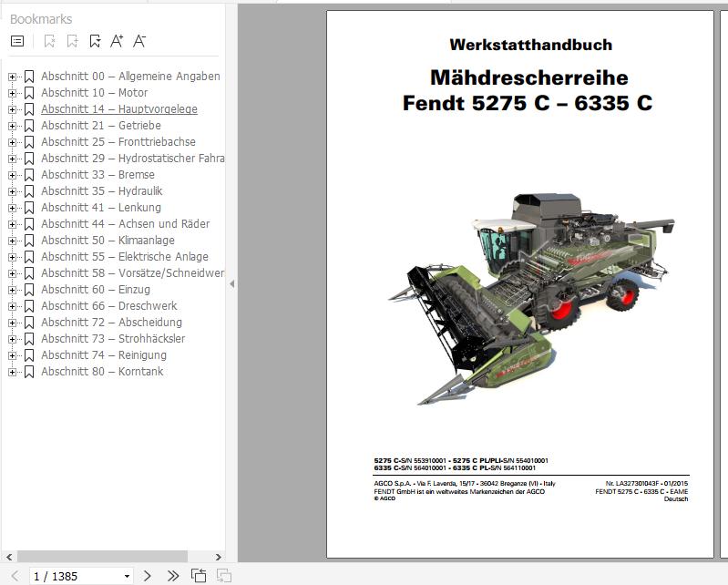728x585 pixels.
Task: Click the delete bookmark icon
Action: [x=49, y=41]
